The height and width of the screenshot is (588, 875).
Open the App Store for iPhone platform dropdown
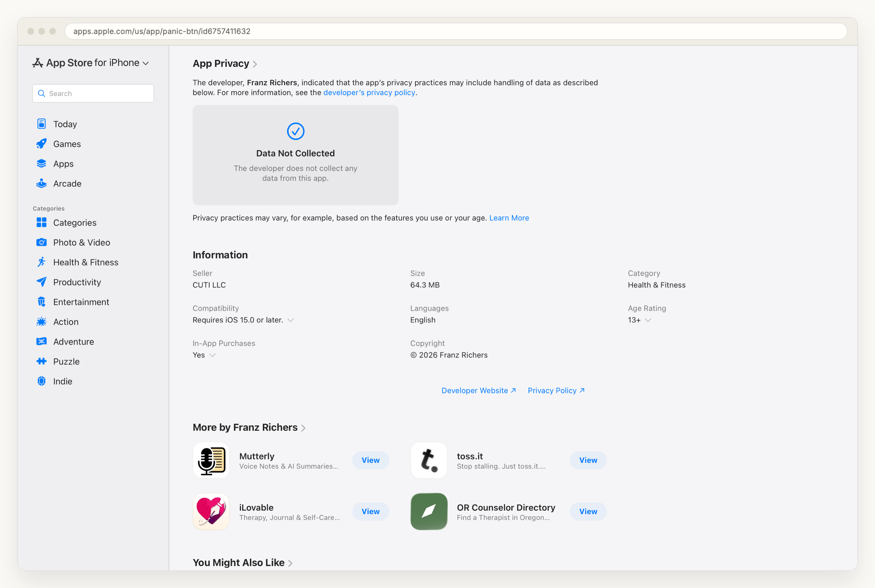pyautogui.click(x=91, y=63)
